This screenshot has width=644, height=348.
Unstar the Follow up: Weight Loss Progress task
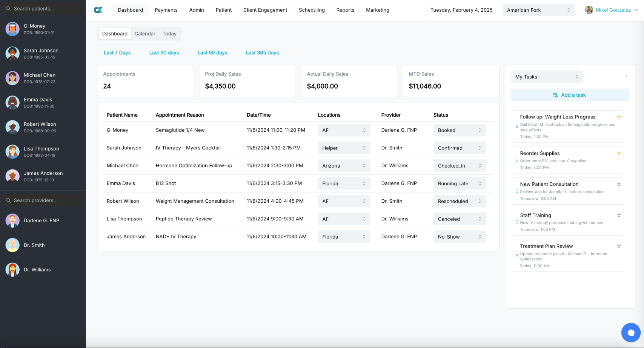[x=619, y=117]
